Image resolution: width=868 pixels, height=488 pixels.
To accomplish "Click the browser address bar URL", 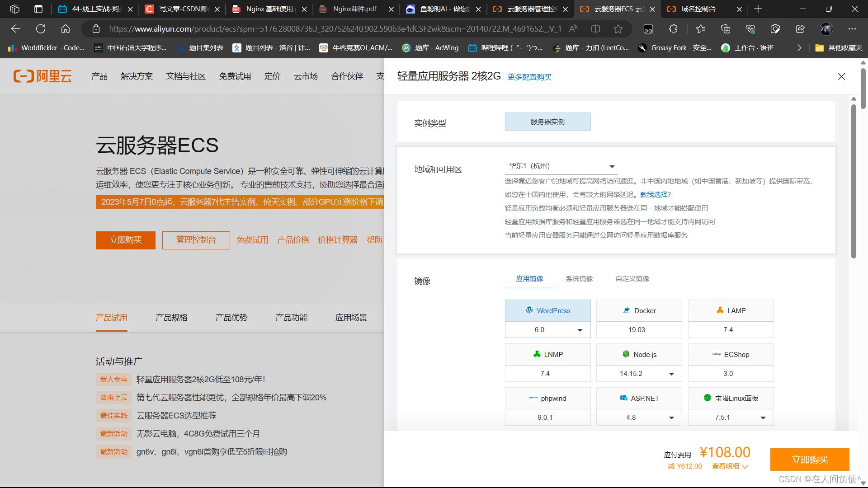I will click(x=335, y=29).
